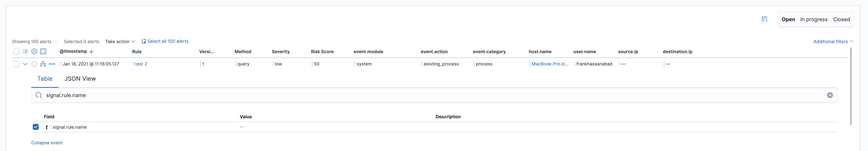The height and width of the screenshot is (151, 868).
Task: Check the select-all checkbox in header
Action: pyautogui.click(x=16, y=52)
